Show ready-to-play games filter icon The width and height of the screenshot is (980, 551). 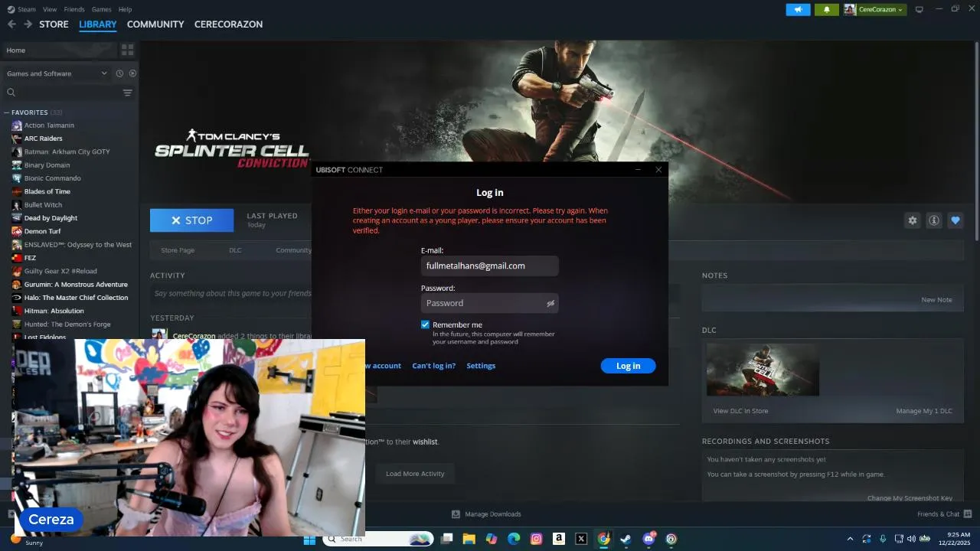pyautogui.click(x=132, y=73)
